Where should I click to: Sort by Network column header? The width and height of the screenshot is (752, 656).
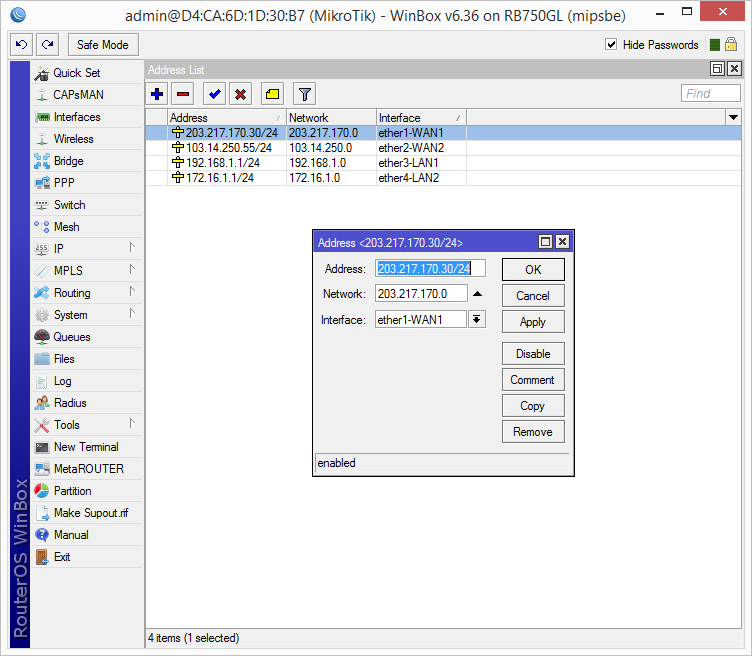coord(331,117)
